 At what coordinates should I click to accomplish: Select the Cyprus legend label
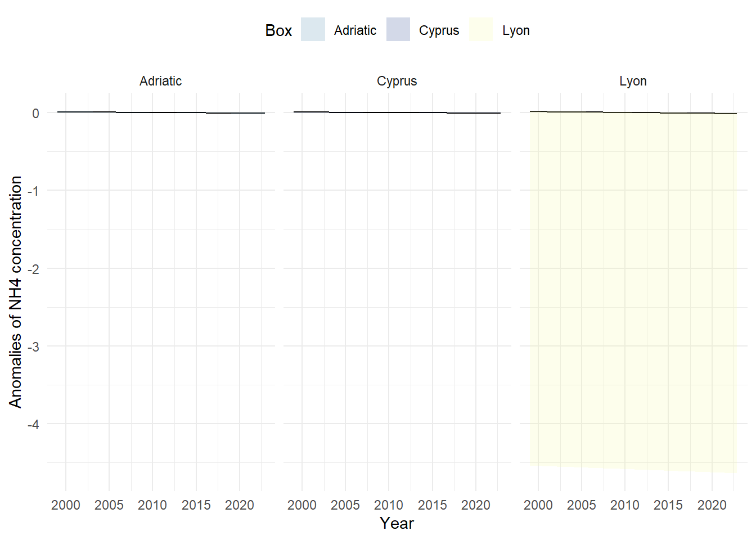point(439,30)
